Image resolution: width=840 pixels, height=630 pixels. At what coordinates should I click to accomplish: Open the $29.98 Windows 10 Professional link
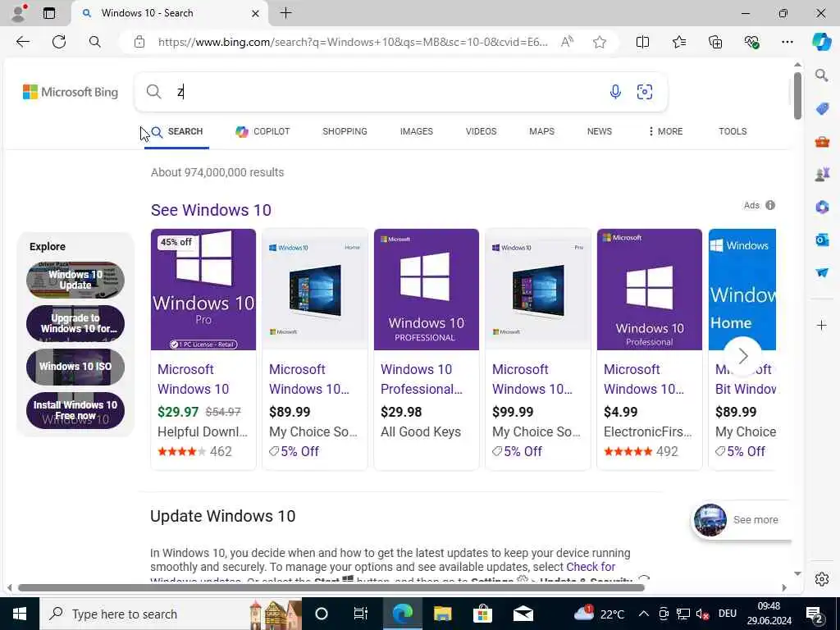[x=421, y=379]
